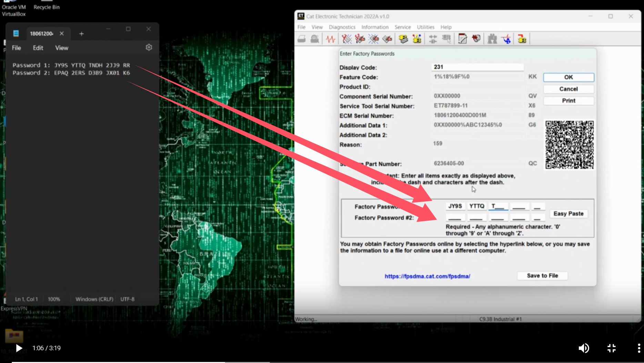Click the Print toolbar icon in Cat ET
The width and height of the screenshot is (644, 363).
302,39
